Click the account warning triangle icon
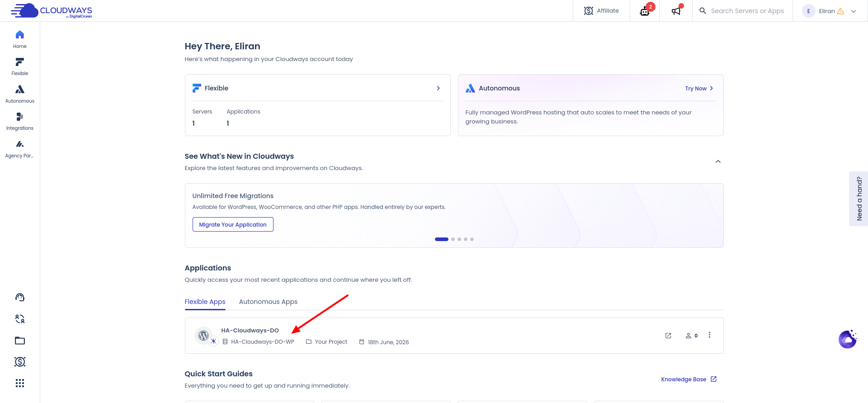This screenshot has width=868, height=403. (840, 11)
